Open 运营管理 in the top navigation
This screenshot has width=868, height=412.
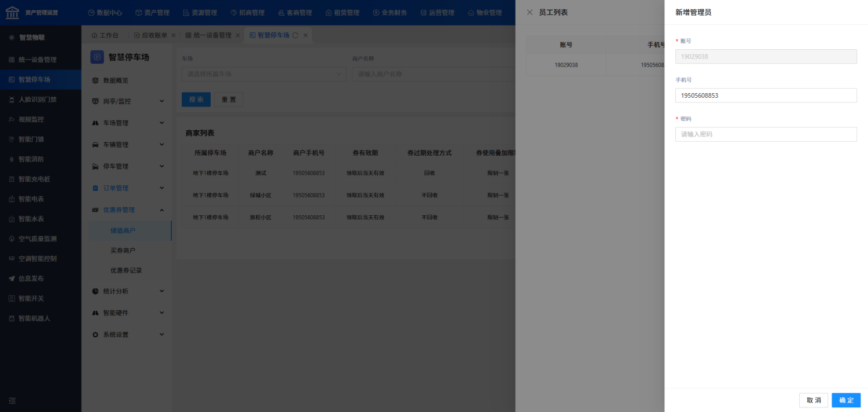437,13
